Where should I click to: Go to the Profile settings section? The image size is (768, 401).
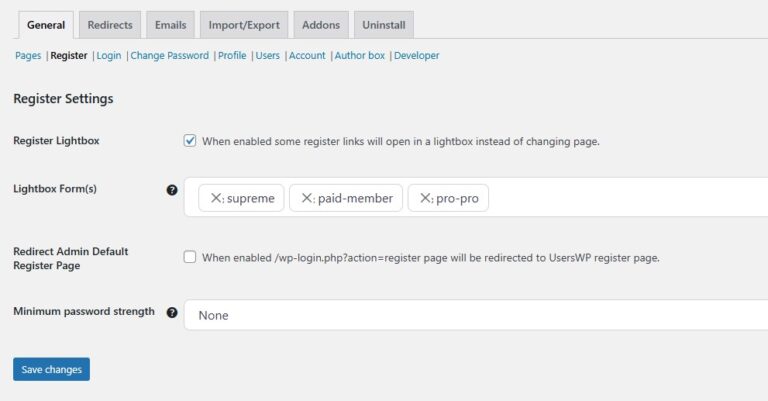click(x=232, y=55)
